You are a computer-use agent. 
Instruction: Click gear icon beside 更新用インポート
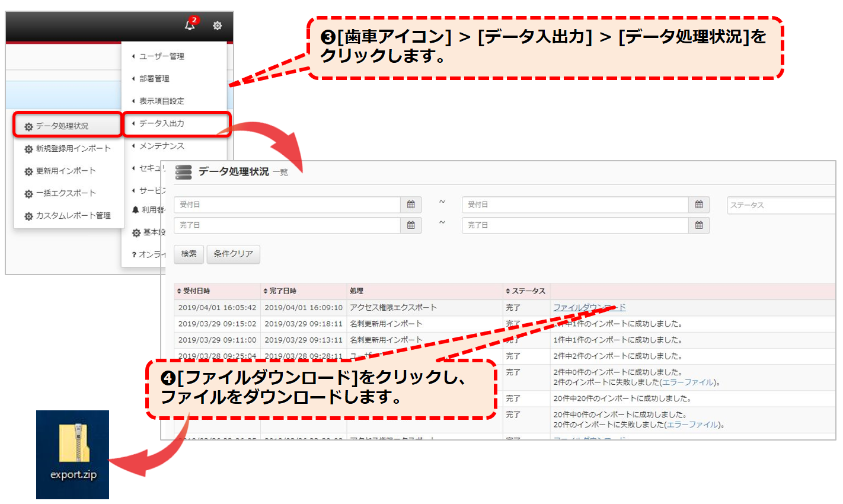tap(28, 172)
